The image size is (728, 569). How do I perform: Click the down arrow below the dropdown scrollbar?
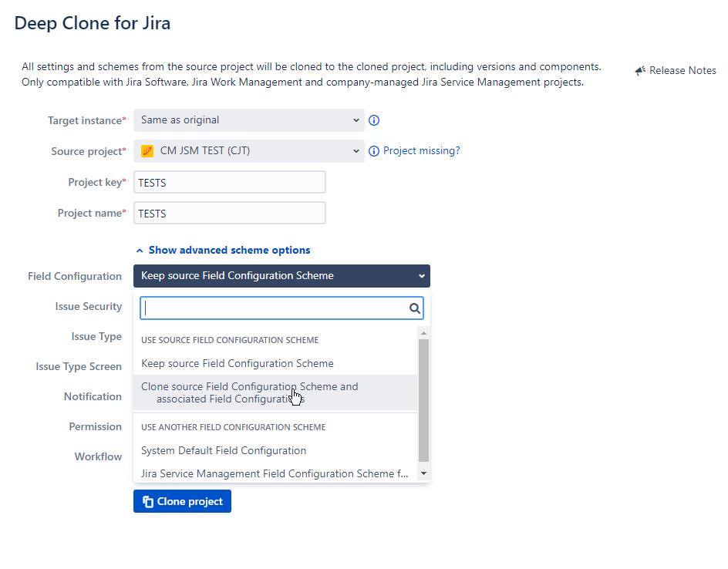[423, 473]
